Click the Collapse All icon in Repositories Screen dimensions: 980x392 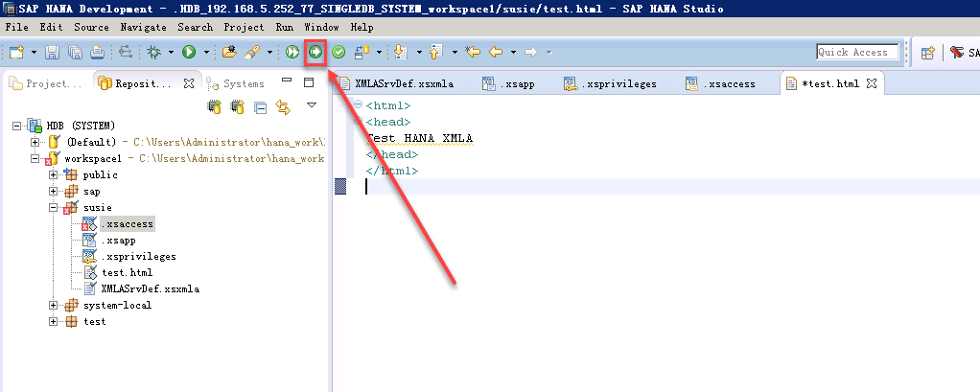(261, 107)
